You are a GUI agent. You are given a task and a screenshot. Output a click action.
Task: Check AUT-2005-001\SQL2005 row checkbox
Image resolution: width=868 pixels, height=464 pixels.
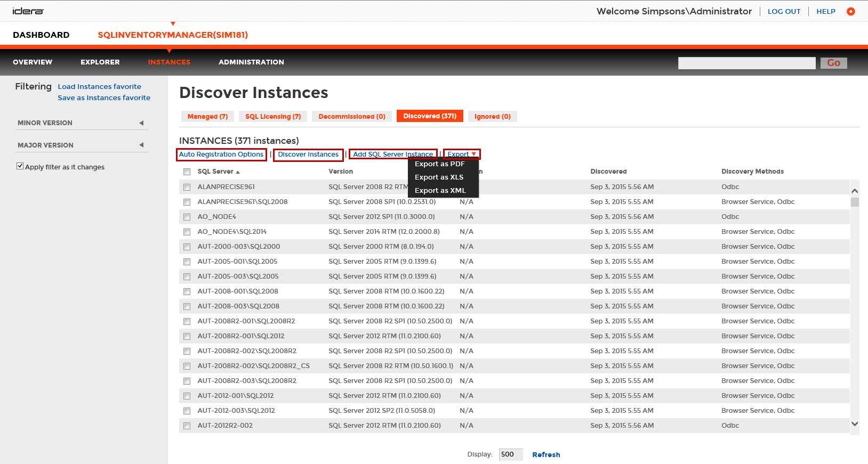coord(187,262)
